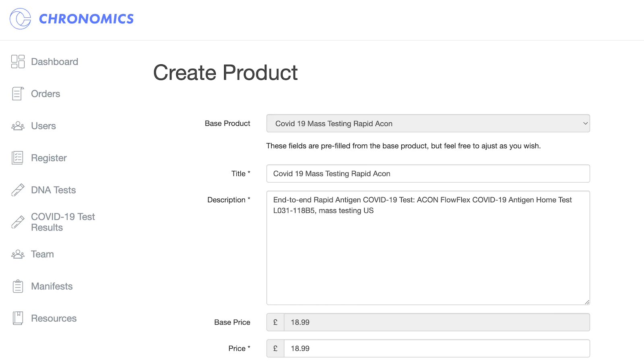Click the Users group icon

18,126
